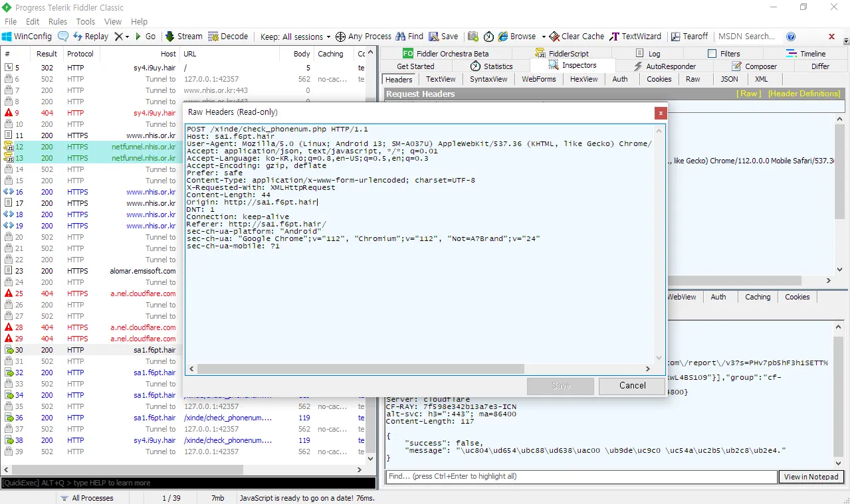Open the View menu
This screenshot has height=504, width=850.
(x=113, y=21)
